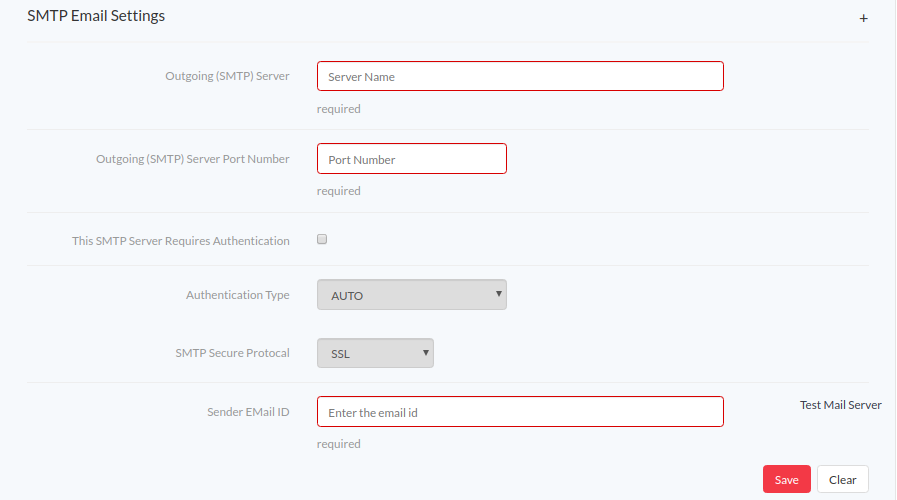The height and width of the screenshot is (500, 897).
Task: Click the Clear button
Action: coord(843,479)
